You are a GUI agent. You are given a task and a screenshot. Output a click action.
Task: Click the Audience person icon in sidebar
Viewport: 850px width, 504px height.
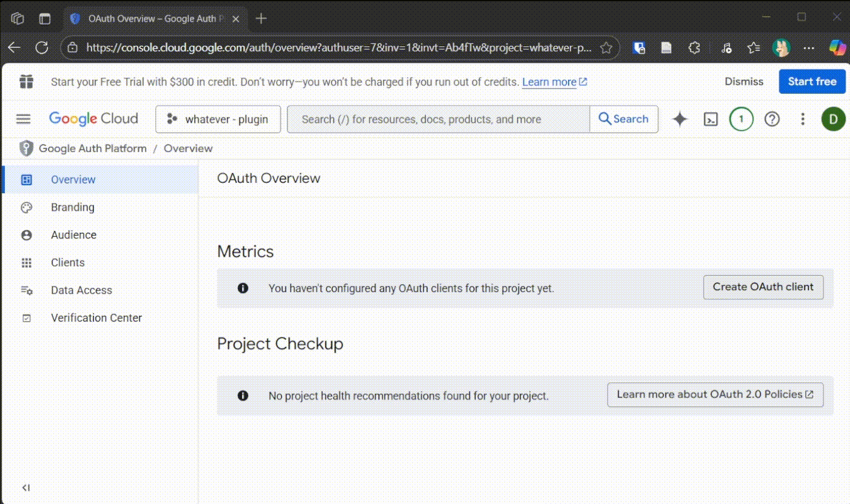click(26, 235)
